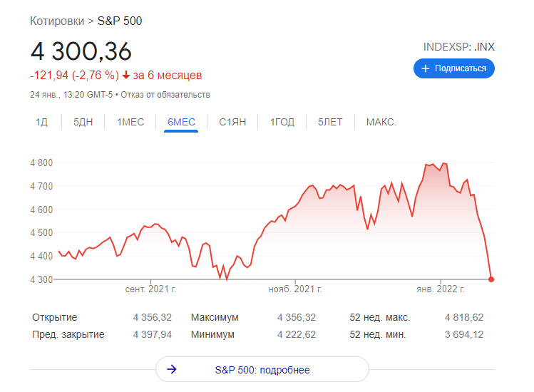This screenshot has height=392, width=534.
Task: Open the S&P 500: подробнее link
Action: tap(262, 370)
